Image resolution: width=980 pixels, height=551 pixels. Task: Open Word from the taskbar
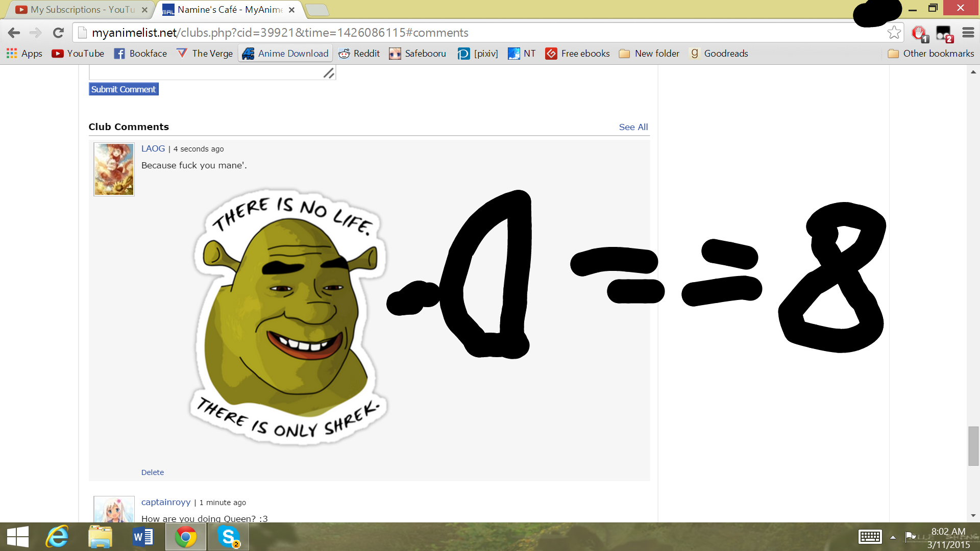(143, 537)
